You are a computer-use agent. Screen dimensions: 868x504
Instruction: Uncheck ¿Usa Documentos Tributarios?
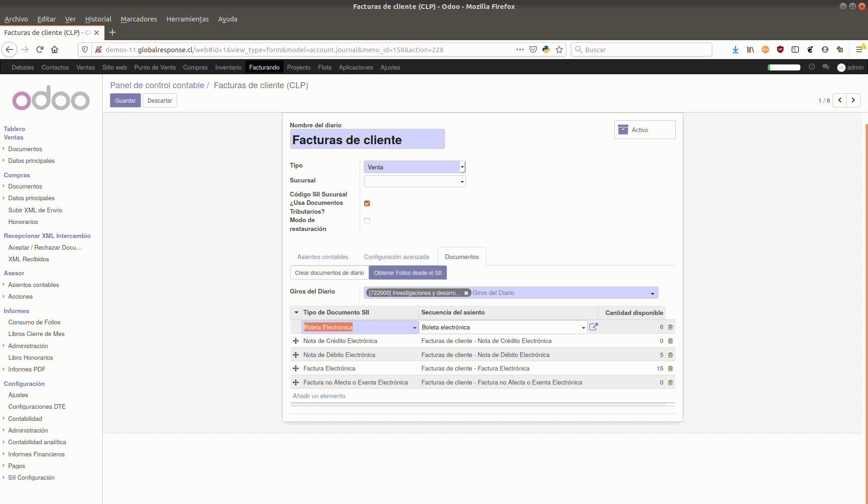click(x=367, y=203)
